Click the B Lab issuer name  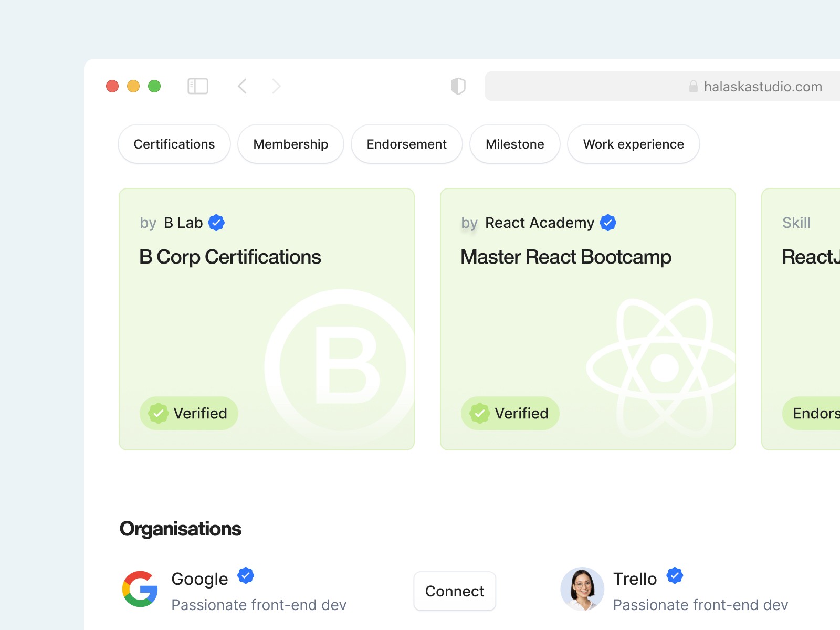pos(183,223)
